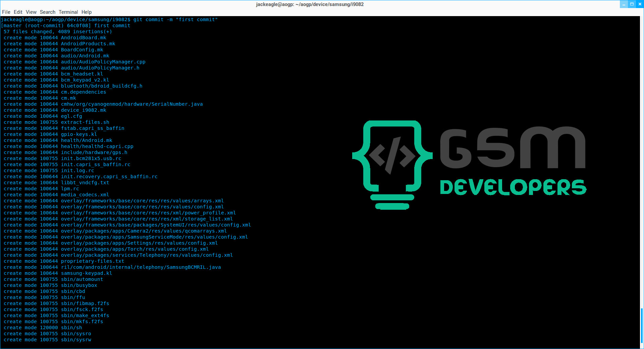Click the terminal vertical scrollbar thumb

coord(642,325)
